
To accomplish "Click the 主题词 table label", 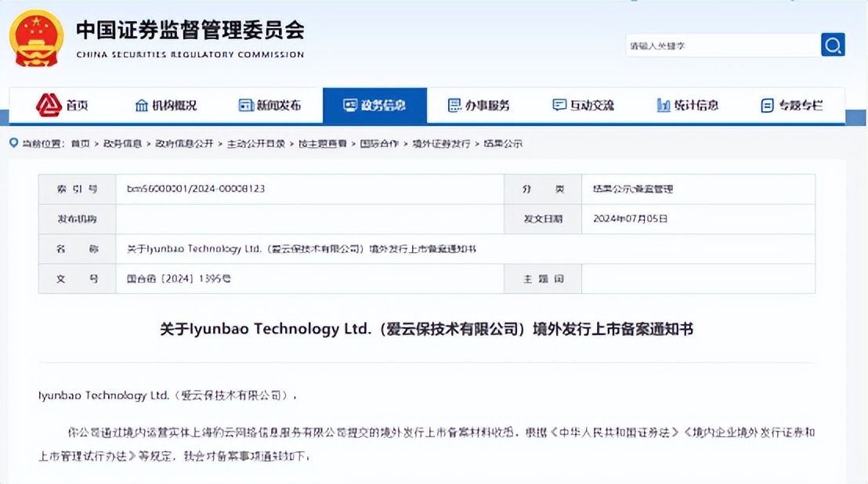I will click(543, 279).
